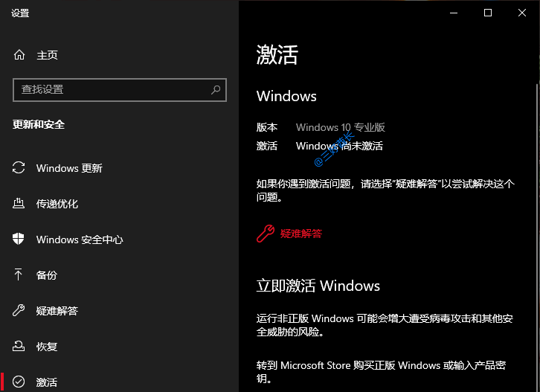Click the home house icon

click(19, 55)
